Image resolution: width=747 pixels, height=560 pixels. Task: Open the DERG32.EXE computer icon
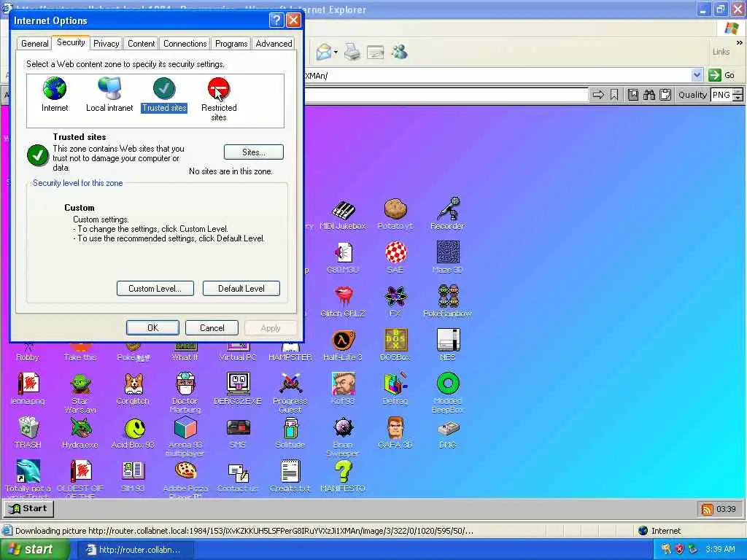pyautogui.click(x=238, y=384)
